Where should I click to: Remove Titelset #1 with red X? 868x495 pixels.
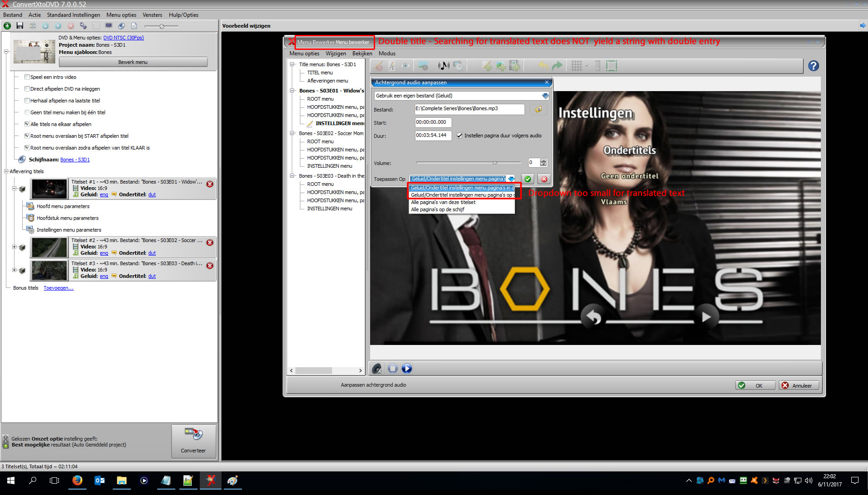[x=210, y=184]
